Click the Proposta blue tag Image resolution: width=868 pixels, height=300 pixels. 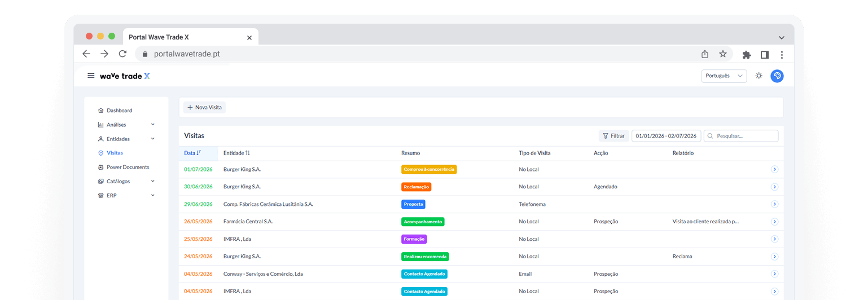point(413,204)
